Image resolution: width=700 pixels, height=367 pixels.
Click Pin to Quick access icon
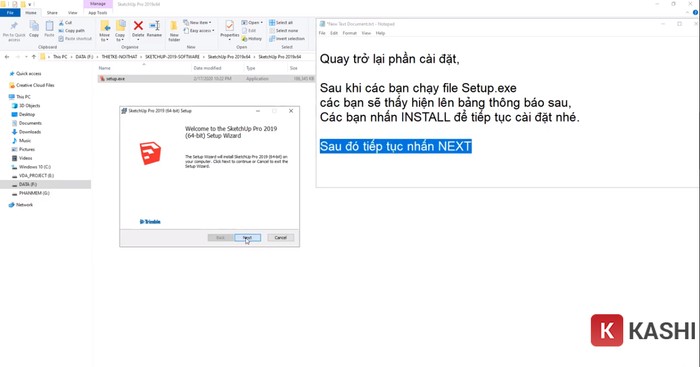click(x=14, y=26)
